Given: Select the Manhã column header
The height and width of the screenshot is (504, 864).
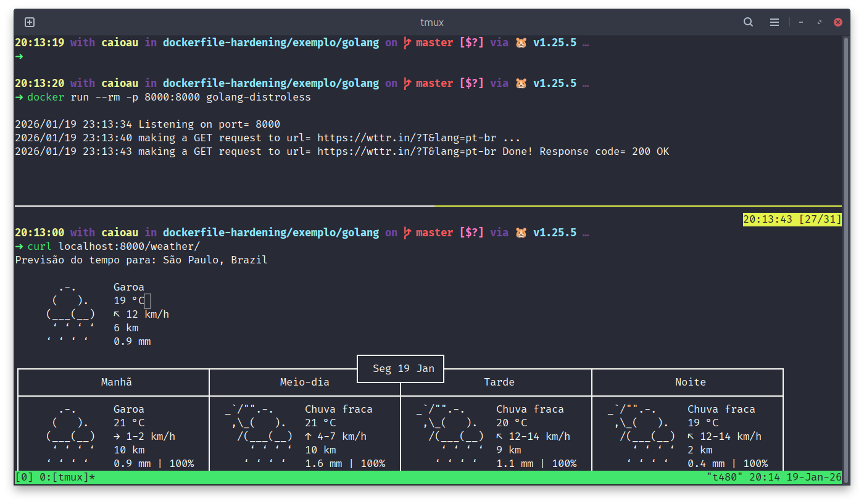Looking at the screenshot, I should 117,382.
